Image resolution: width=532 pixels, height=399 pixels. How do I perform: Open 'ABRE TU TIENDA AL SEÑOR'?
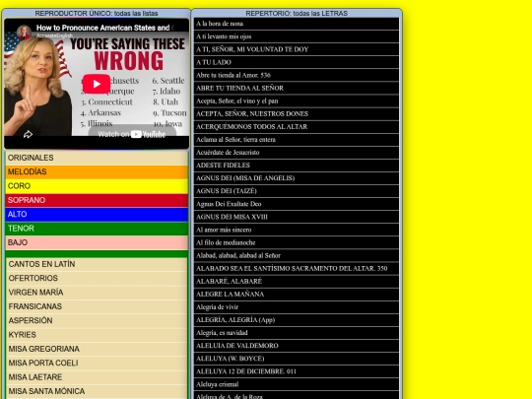(297, 89)
